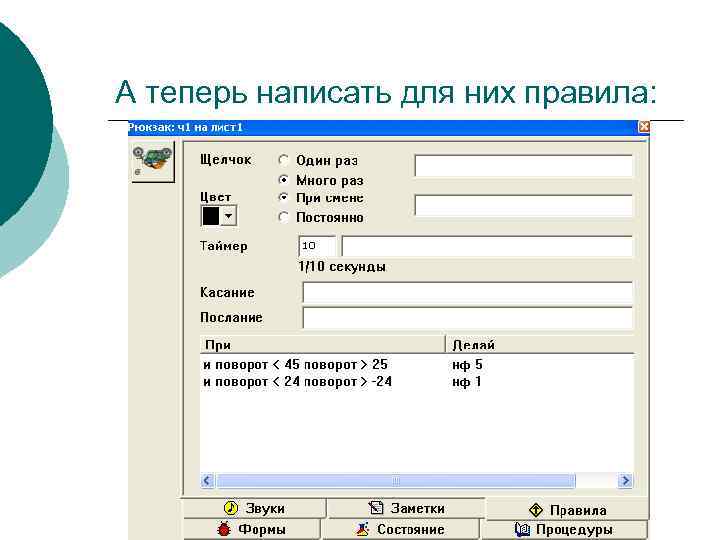Switch to the Правила tab
This screenshot has height=540, width=720.
567,510
